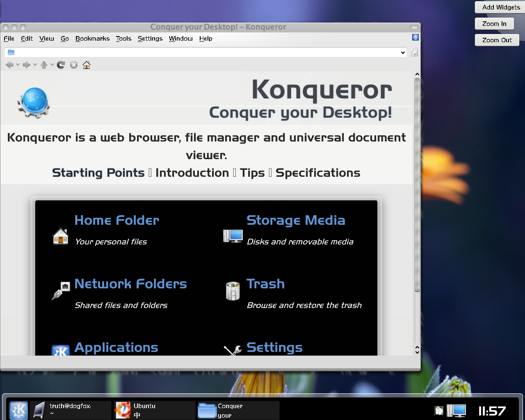
Task: Click the Tips link
Action: 252,173
